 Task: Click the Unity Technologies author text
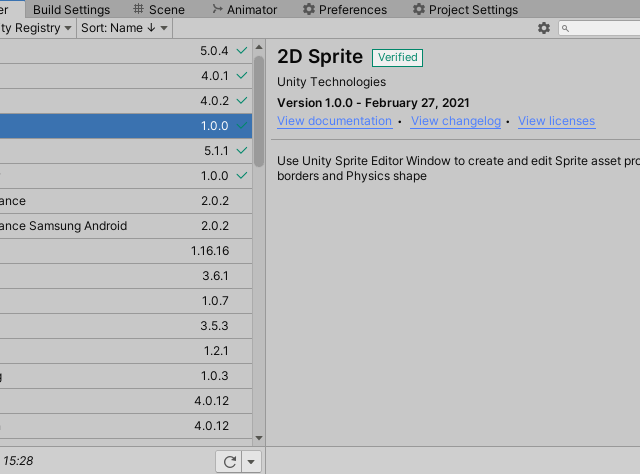(331, 82)
